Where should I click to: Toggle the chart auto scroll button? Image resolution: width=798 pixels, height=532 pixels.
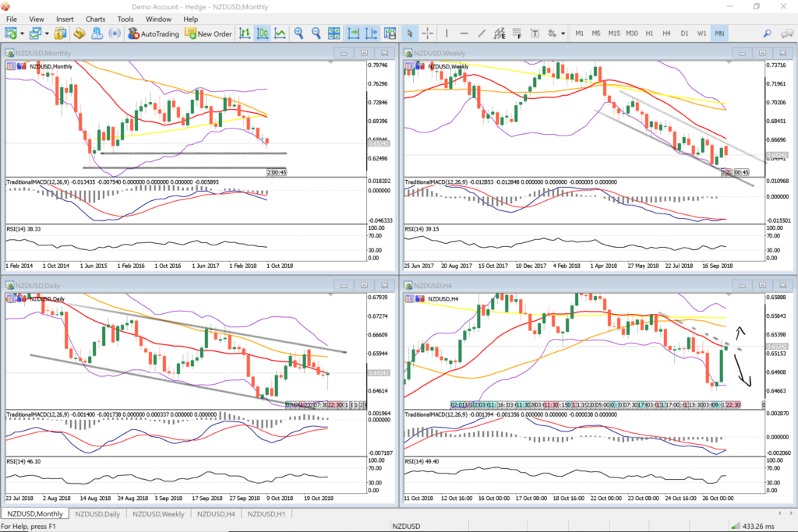[x=353, y=33]
